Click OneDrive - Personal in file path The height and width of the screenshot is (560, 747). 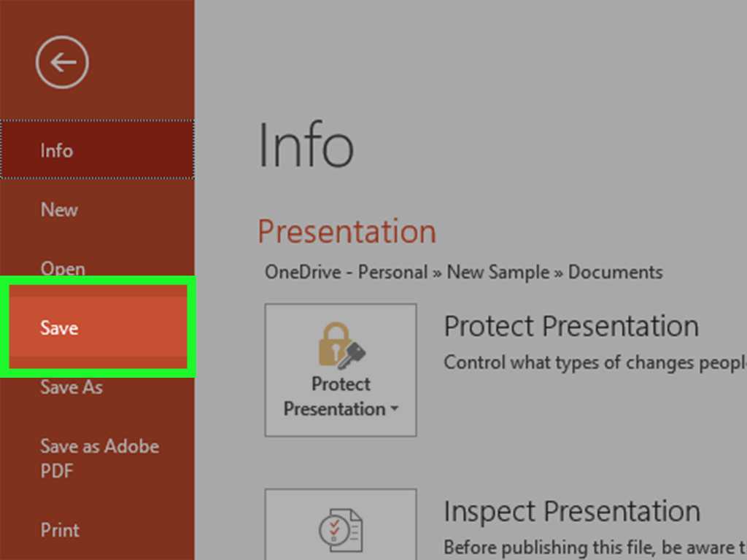[x=346, y=273]
